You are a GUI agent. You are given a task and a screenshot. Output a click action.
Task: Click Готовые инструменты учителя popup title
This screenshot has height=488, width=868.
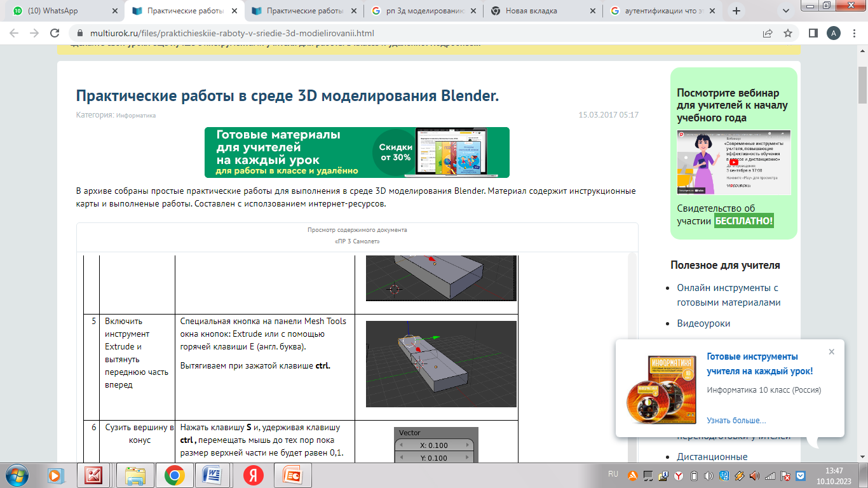pyautogui.click(x=760, y=364)
